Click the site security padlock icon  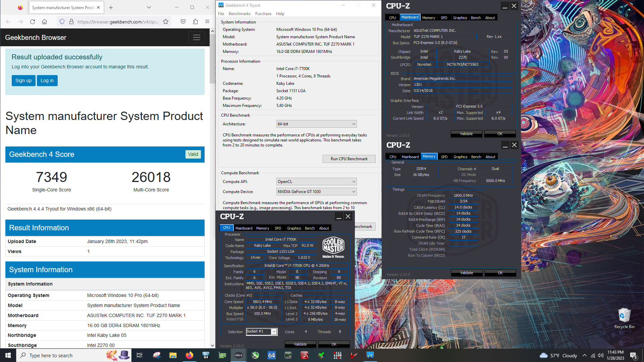click(71, 22)
